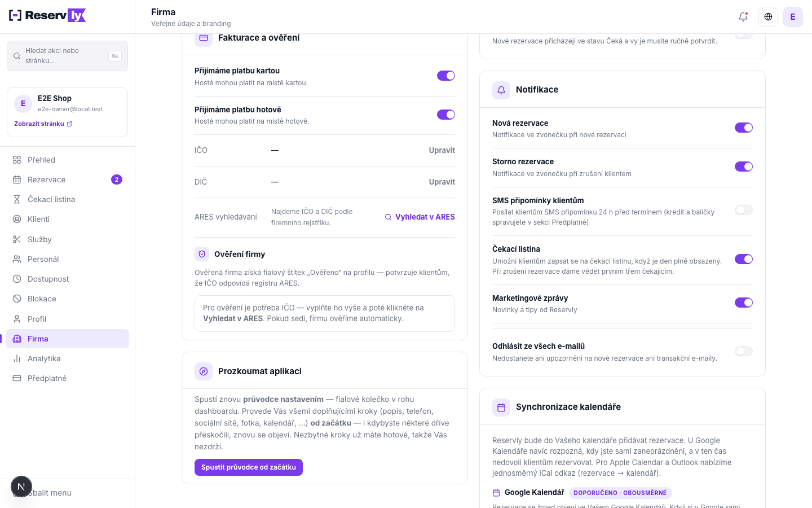Open the language globe menu
Viewport: 812px width, 508px height.
click(x=768, y=17)
